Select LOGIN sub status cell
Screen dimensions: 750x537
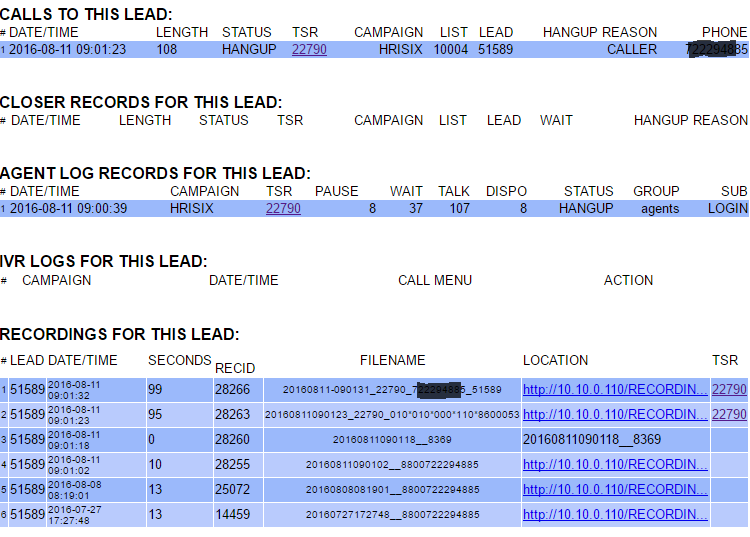pyautogui.click(x=728, y=208)
